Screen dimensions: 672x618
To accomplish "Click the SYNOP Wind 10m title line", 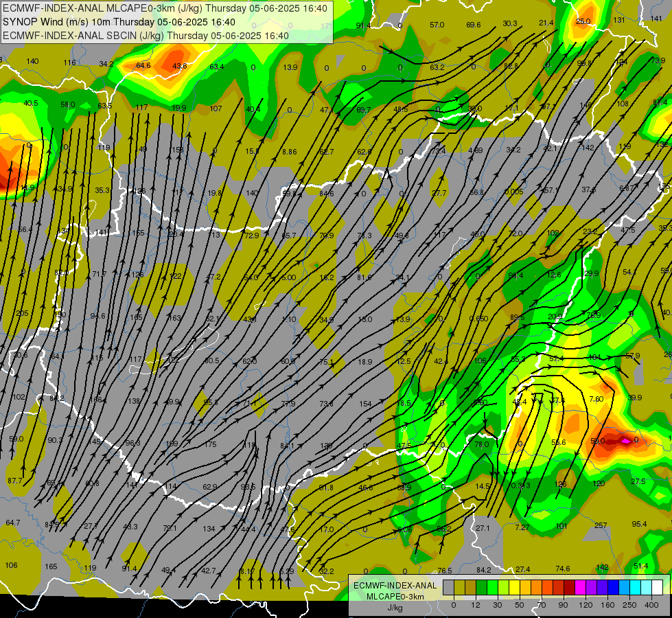I will [119, 22].
